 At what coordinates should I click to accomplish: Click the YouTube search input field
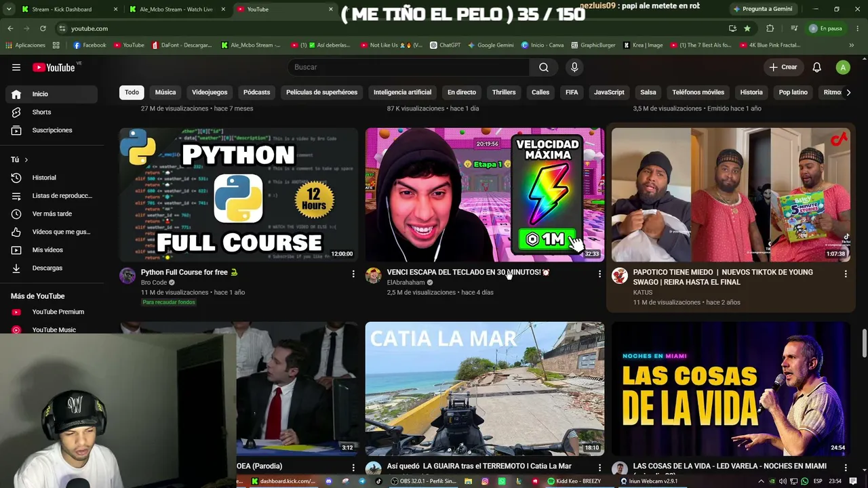(409, 67)
